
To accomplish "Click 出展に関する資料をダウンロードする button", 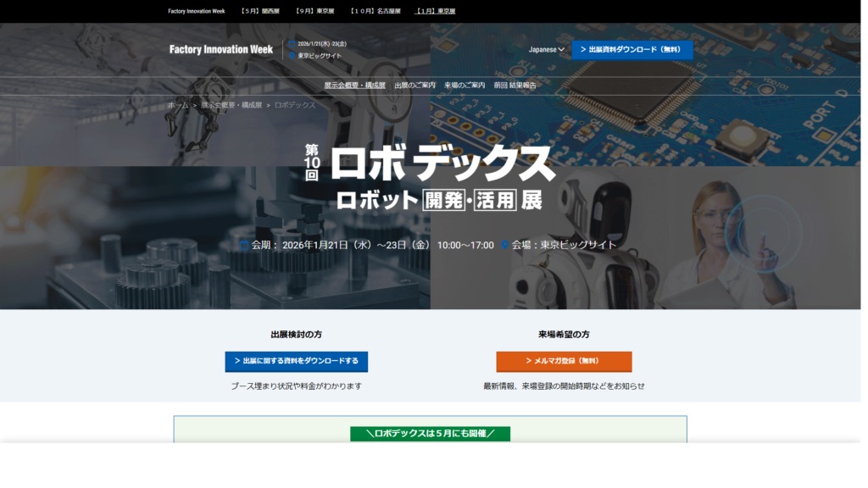I will click(x=296, y=361).
